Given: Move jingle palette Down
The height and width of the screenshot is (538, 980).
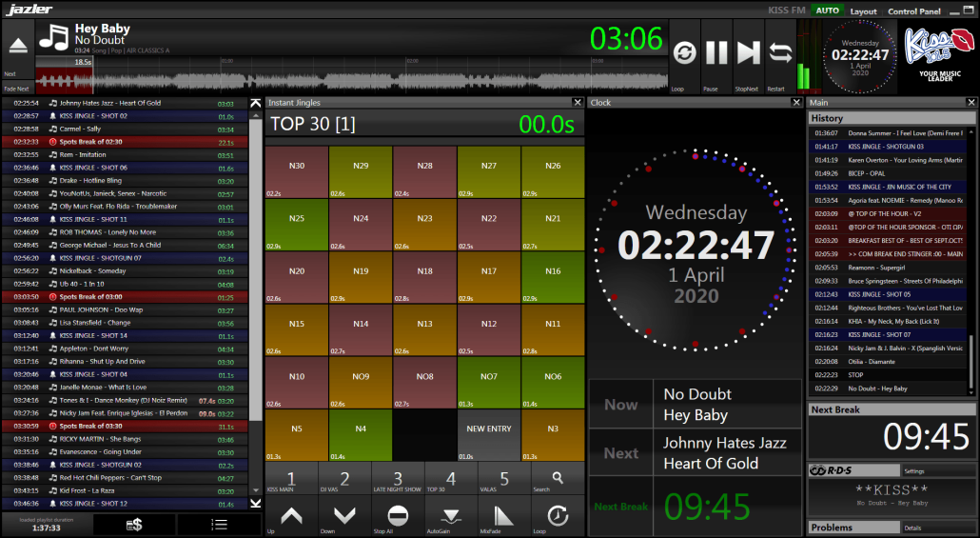Looking at the screenshot, I should (344, 517).
